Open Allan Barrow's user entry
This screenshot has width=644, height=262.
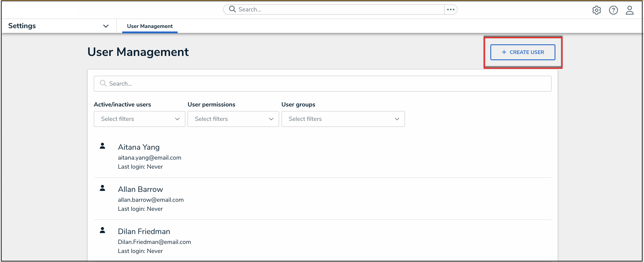click(140, 189)
